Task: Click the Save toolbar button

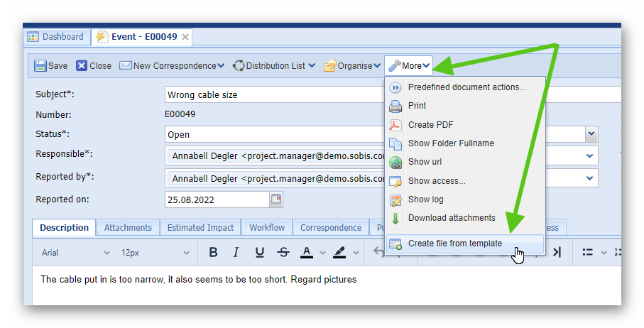Action: (x=51, y=65)
